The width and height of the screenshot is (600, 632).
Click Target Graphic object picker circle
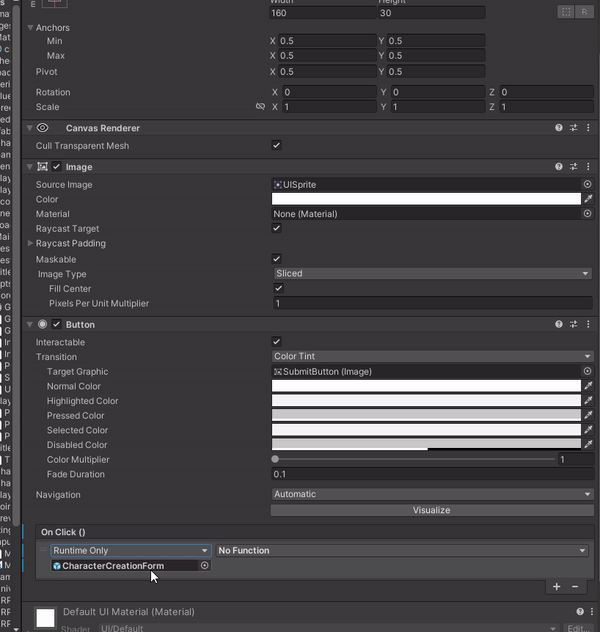coord(588,371)
